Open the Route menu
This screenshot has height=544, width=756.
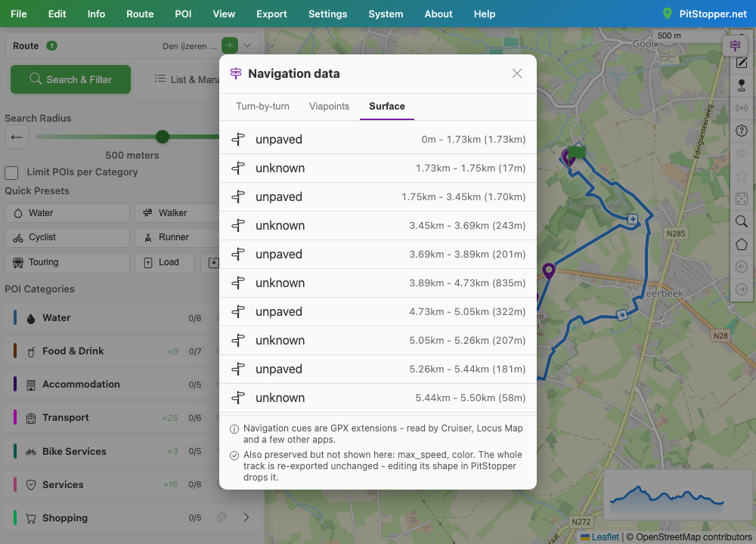(140, 14)
